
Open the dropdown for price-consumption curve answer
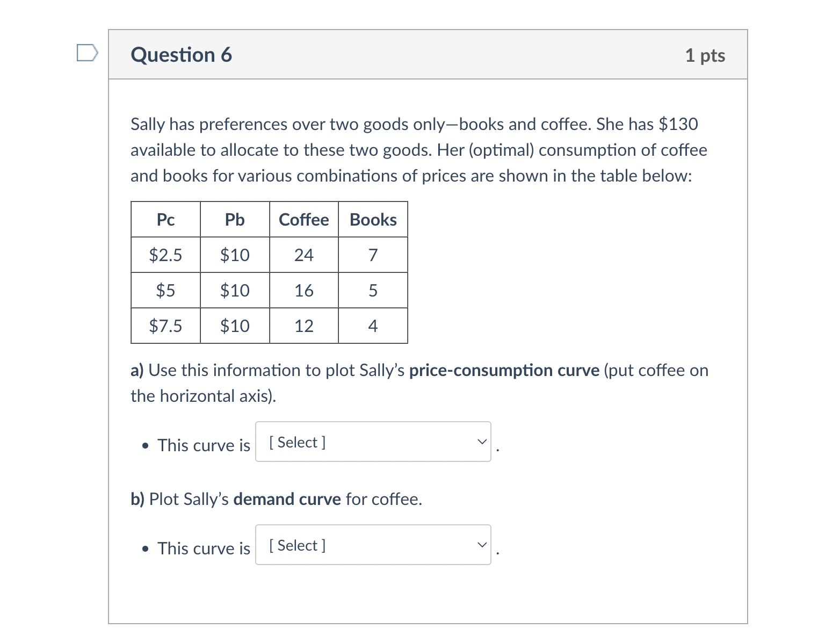372,442
